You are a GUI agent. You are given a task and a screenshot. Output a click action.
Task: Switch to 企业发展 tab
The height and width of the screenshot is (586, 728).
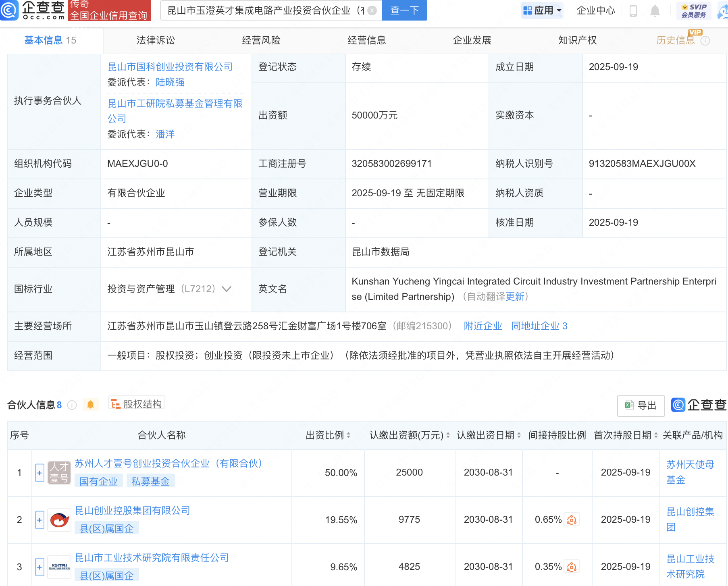pyautogui.click(x=472, y=40)
